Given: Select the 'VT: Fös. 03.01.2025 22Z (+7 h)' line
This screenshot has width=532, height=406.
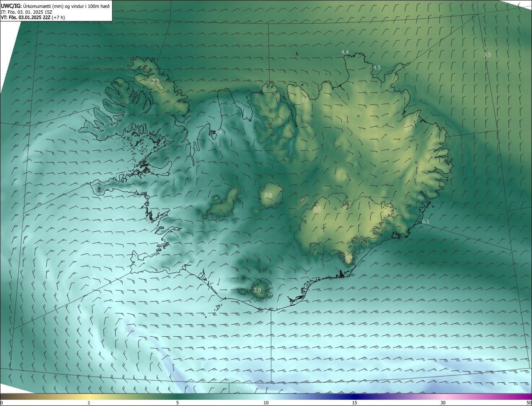Looking at the screenshot, I should click(x=33, y=17).
